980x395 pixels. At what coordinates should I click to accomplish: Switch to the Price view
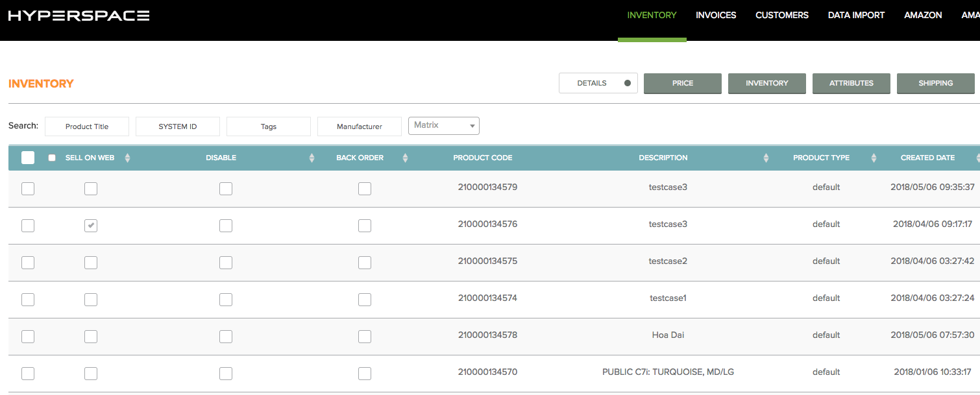pos(683,83)
